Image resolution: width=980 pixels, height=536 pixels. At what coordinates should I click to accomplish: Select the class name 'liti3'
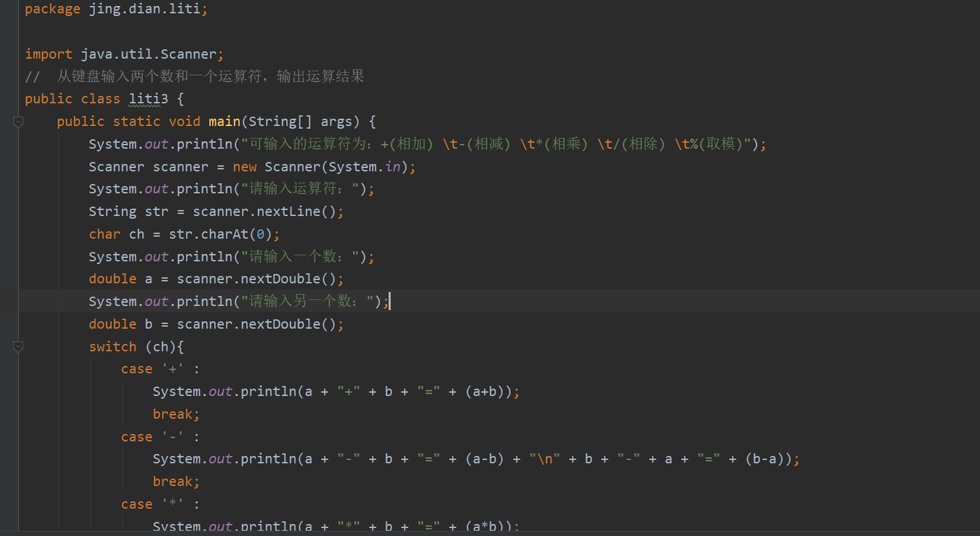tap(149, 99)
